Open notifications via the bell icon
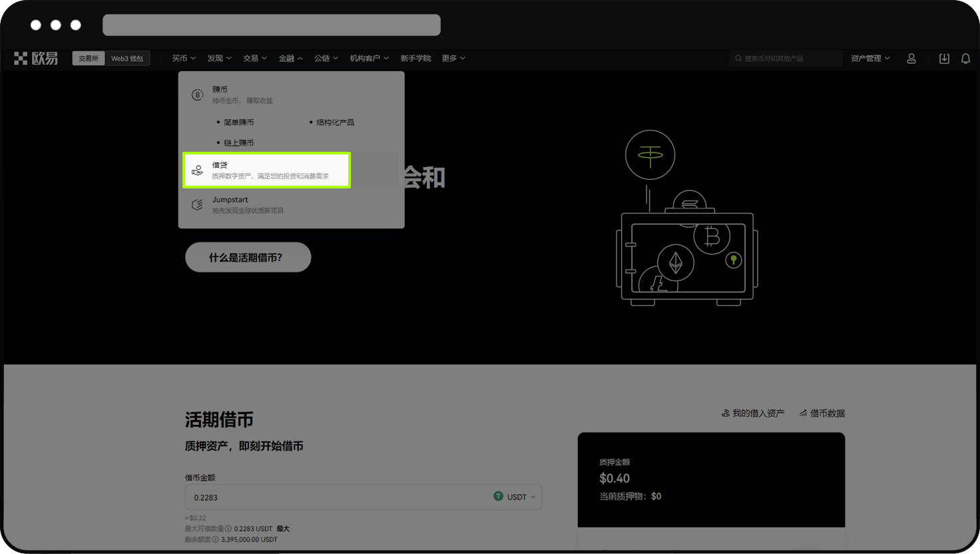 [965, 58]
